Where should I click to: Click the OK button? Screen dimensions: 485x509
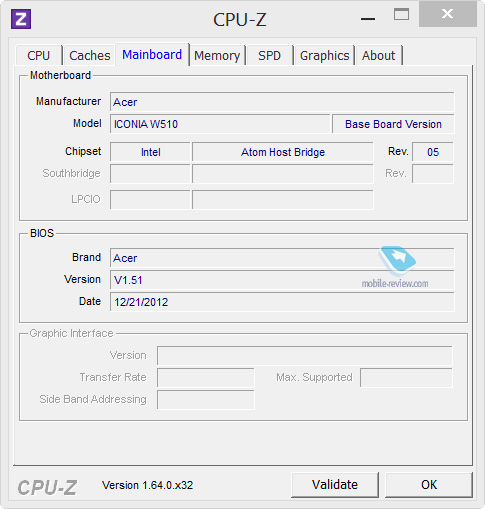429,485
